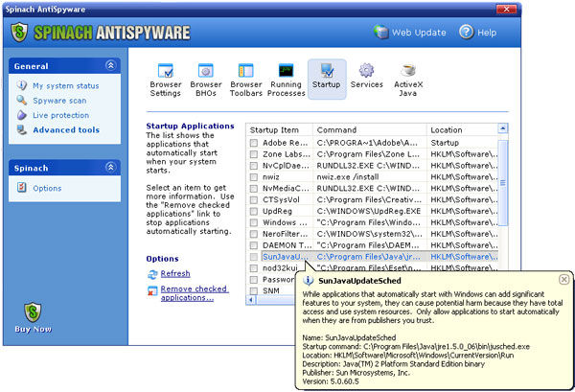The image size is (575, 392).
Task: Open My system status
Action: [66, 86]
